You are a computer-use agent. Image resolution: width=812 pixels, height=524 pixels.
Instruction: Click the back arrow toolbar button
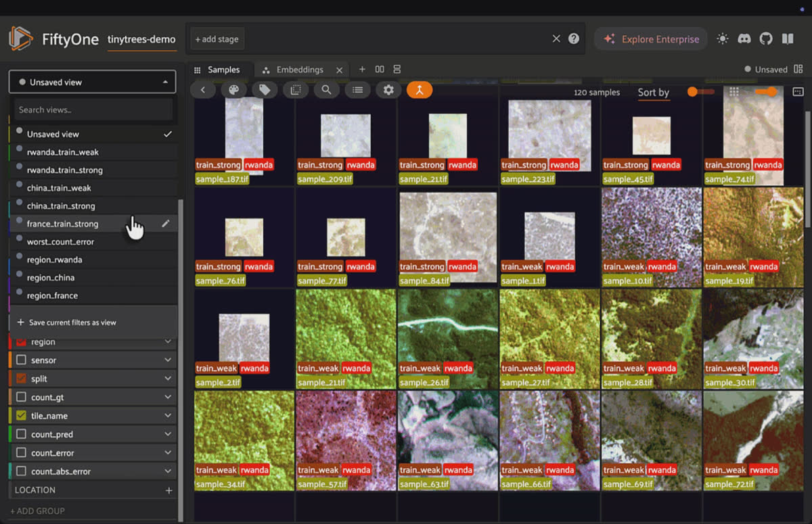pyautogui.click(x=203, y=89)
